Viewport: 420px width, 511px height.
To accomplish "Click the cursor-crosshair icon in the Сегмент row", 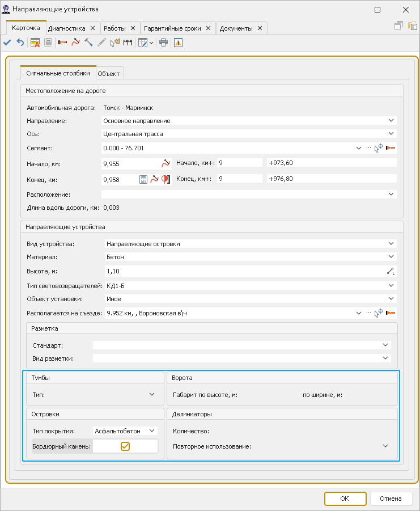I will pyautogui.click(x=378, y=148).
